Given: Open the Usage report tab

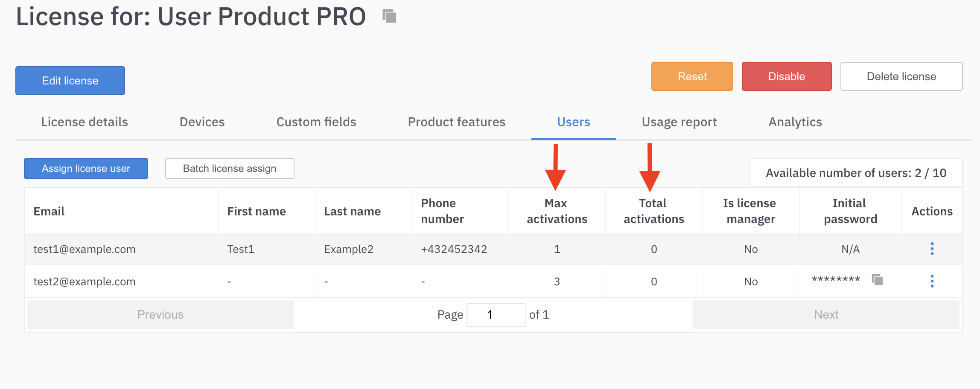Looking at the screenshot, I should pos(679,122).
